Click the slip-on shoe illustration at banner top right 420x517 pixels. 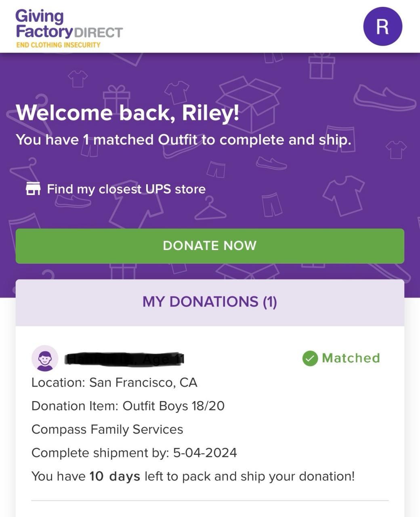click(x=384, y=98)
